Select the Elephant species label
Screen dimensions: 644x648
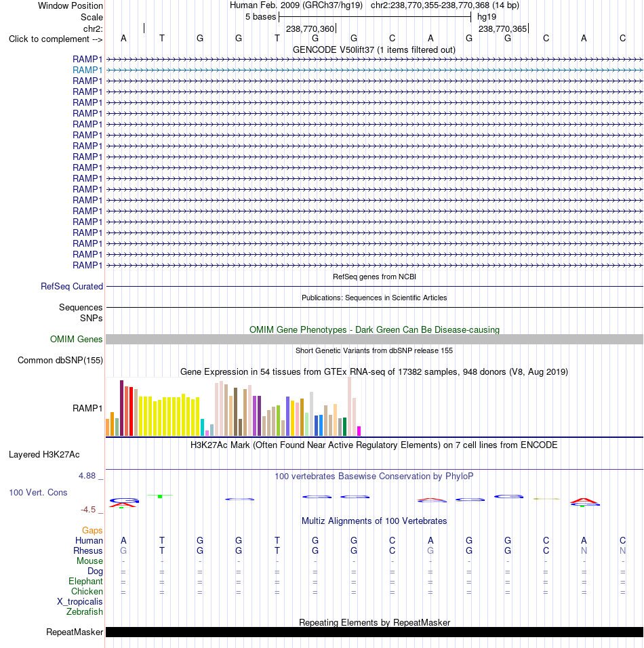point(85,582)
